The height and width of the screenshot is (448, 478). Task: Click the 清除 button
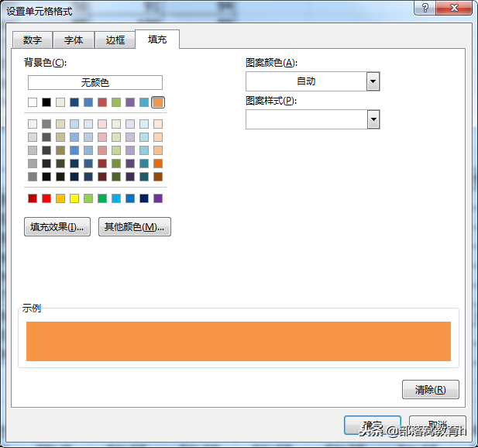click(x=431, y=389)
